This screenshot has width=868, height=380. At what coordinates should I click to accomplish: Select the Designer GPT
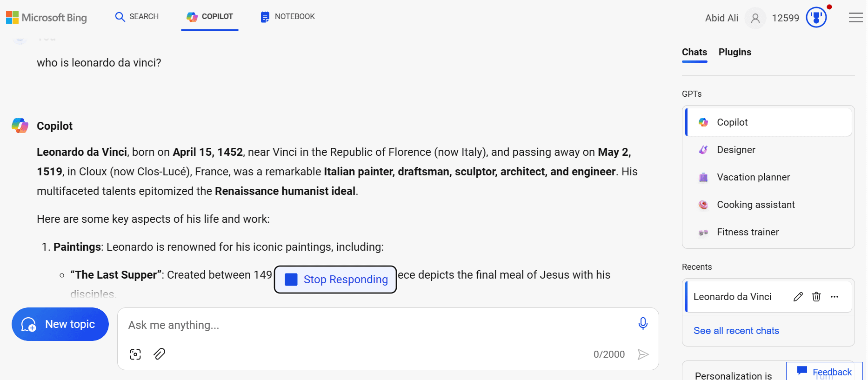click(x=735, y=150)
